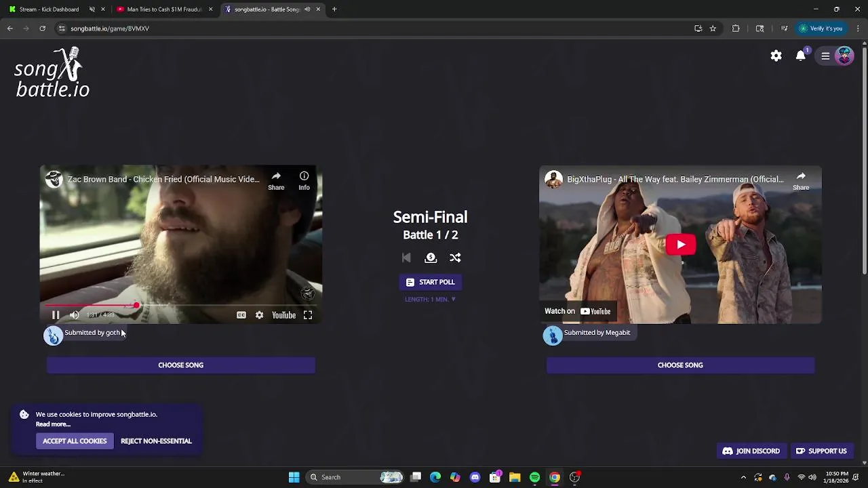The height and width of the screenshot is (488, 868).
Task: Mute audio on songbattle.io tab
Action: tap(307, 9)
